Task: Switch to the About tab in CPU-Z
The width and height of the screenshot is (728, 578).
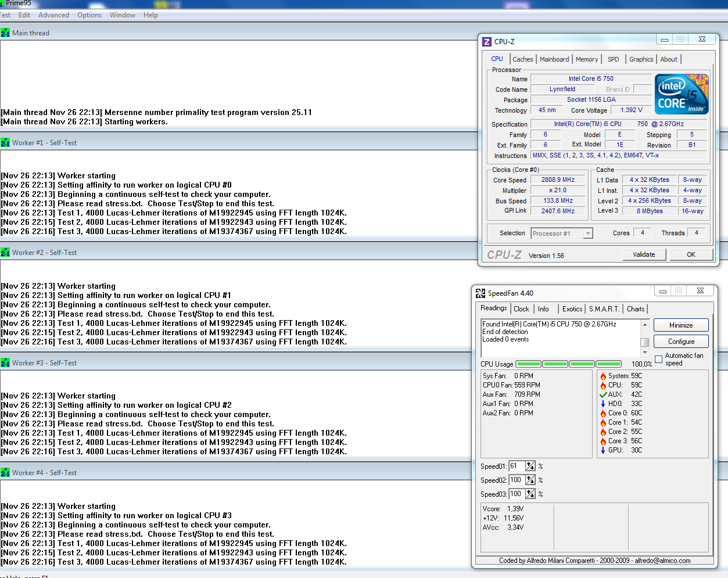Action: 669,59
